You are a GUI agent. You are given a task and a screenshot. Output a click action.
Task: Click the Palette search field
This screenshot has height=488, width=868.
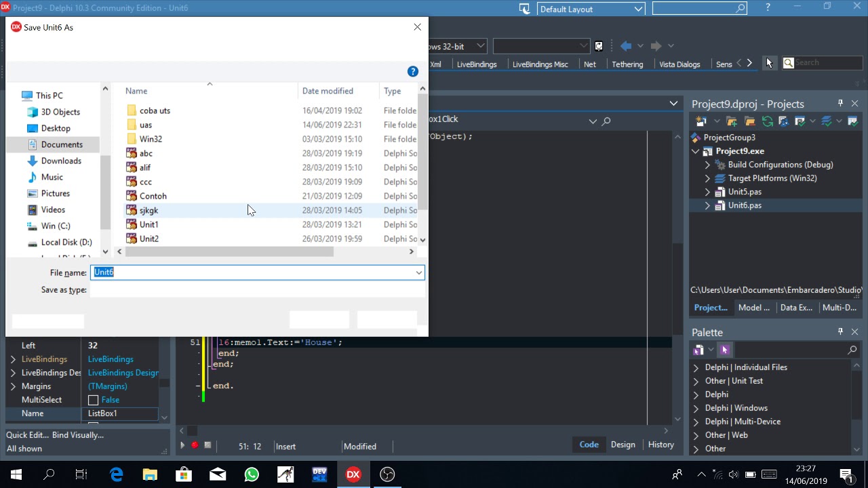point(797,350)
